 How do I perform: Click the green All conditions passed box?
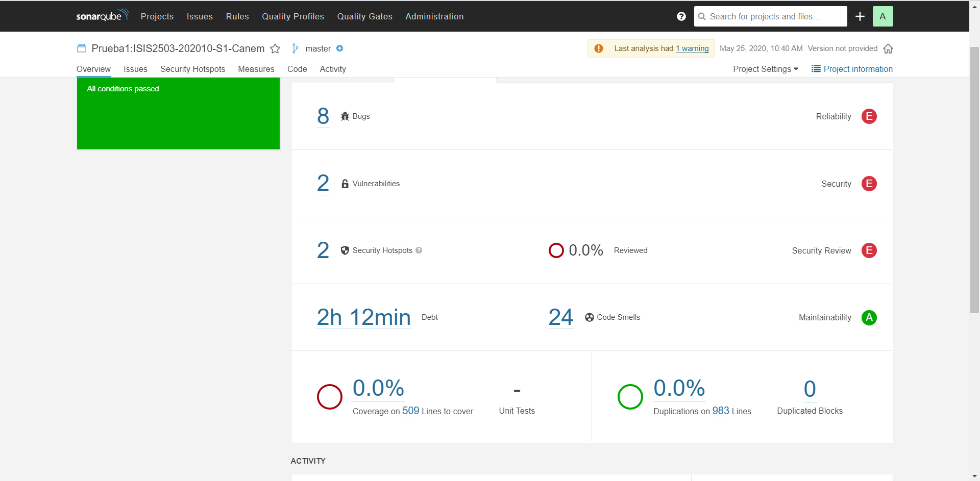[178, 113]
